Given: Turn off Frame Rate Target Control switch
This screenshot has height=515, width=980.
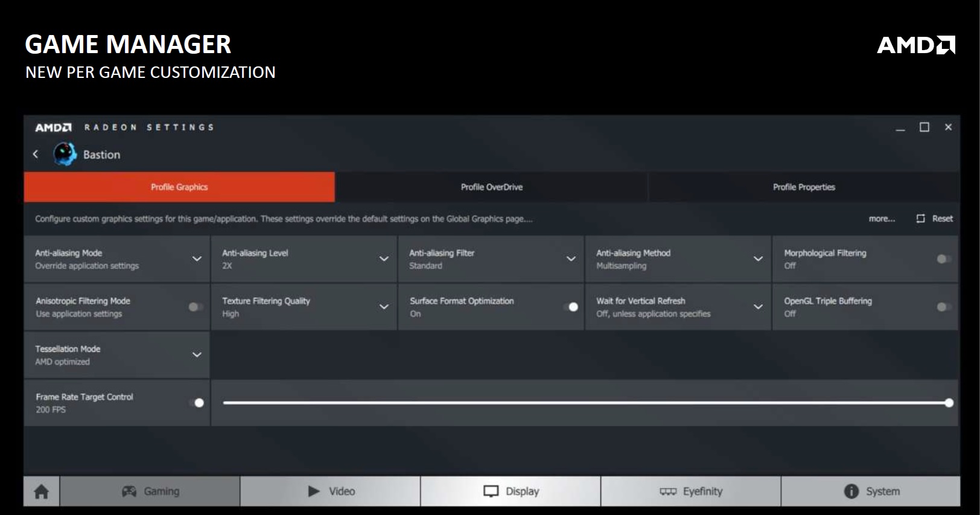Looking at the screenshot, I should coord(196,403).
